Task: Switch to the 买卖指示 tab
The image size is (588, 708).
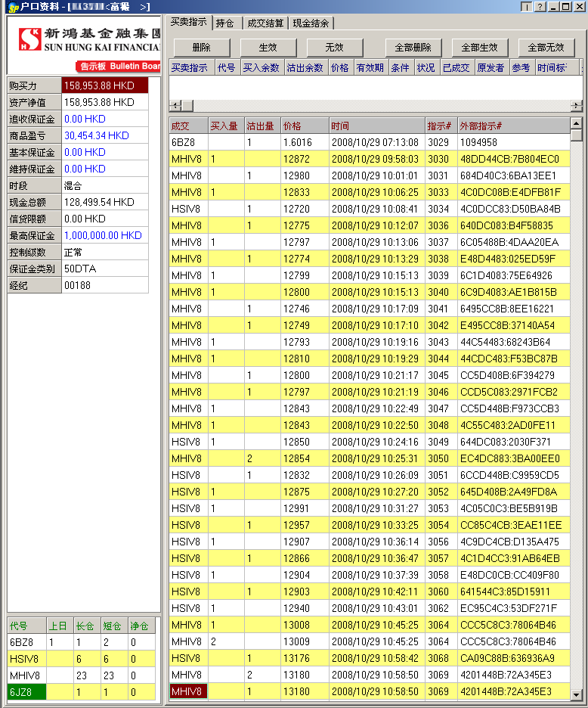Action: (x=189, y=22)
